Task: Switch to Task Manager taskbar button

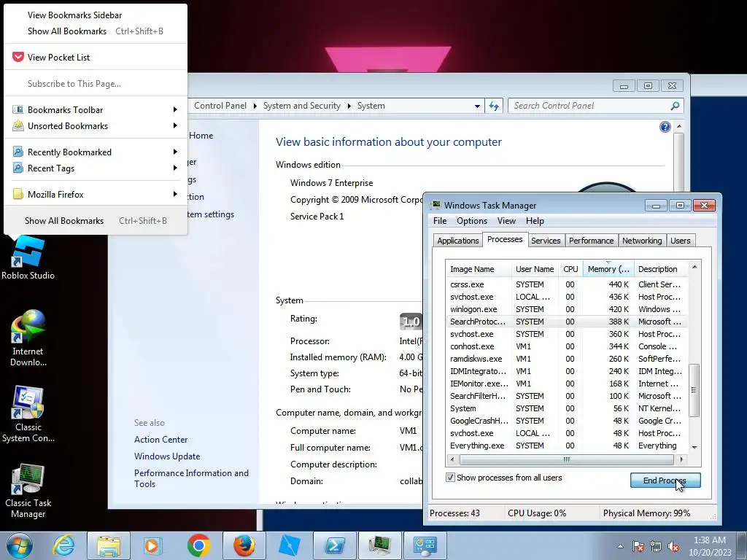Action: point(379,545)
